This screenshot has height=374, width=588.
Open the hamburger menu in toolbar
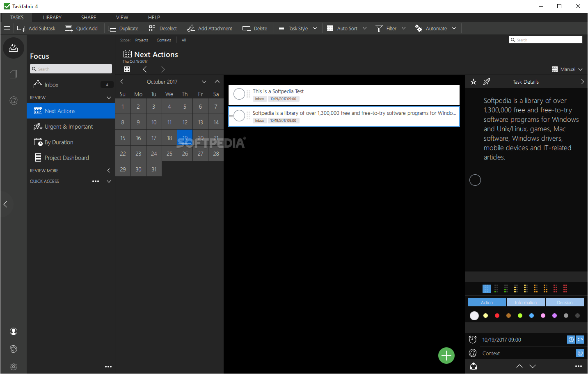pos(7,28)
